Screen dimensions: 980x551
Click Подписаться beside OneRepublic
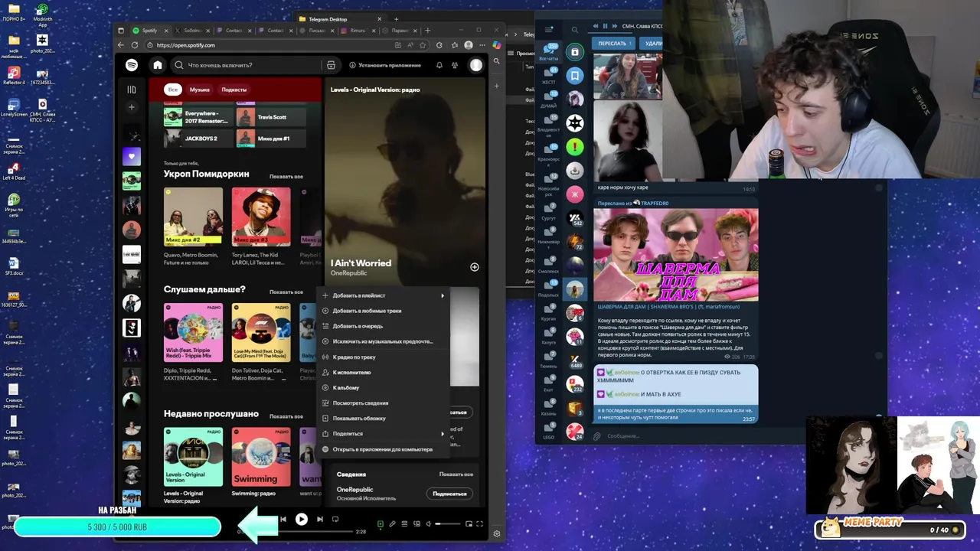pyautogui.click(x=449, y=494)
